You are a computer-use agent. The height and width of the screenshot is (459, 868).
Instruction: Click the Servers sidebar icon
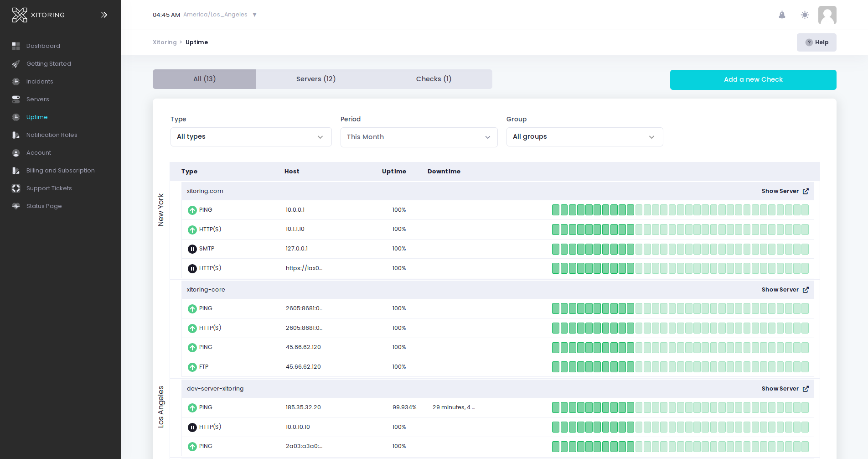click(16, 99)
